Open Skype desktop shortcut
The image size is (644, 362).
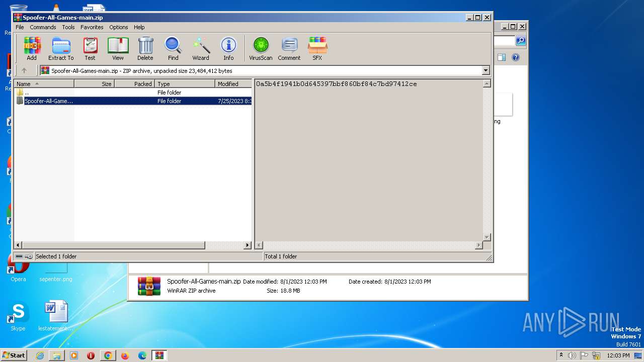click(x=18, y=317)
